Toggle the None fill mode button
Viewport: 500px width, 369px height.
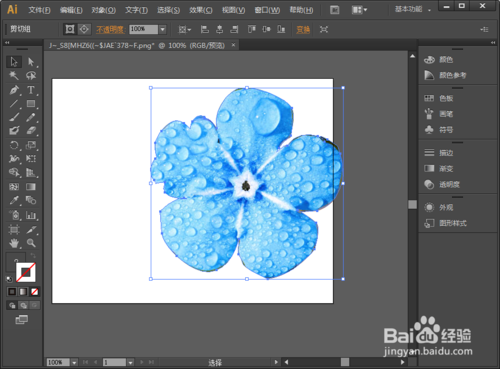34,292
